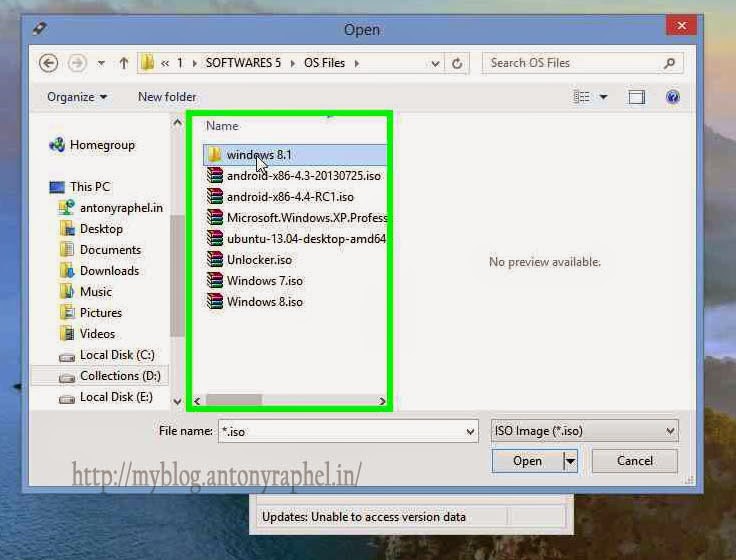Expand the Open button split arrow
The image size is (736, 560).
[x=570, y=461]
